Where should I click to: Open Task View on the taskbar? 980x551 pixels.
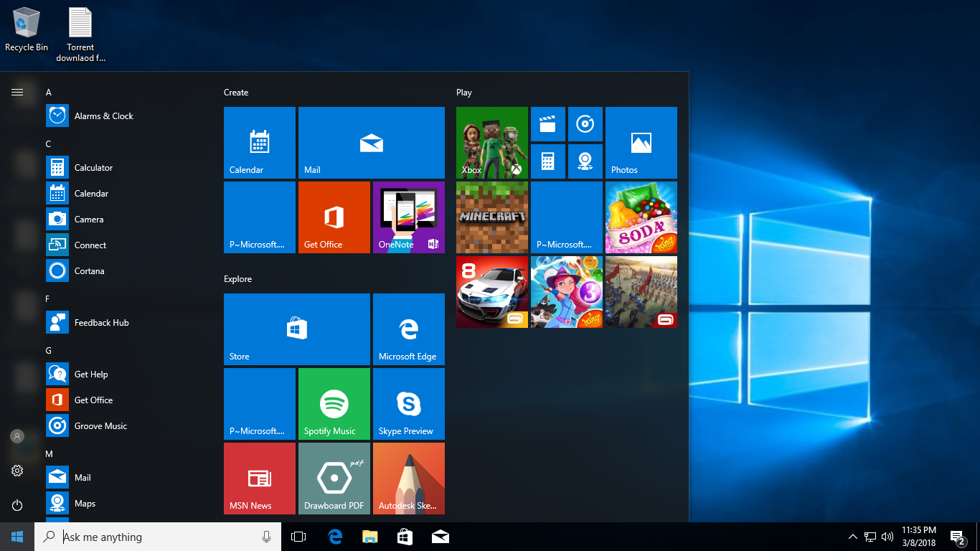pyautogui.click(x=298, y=537)
